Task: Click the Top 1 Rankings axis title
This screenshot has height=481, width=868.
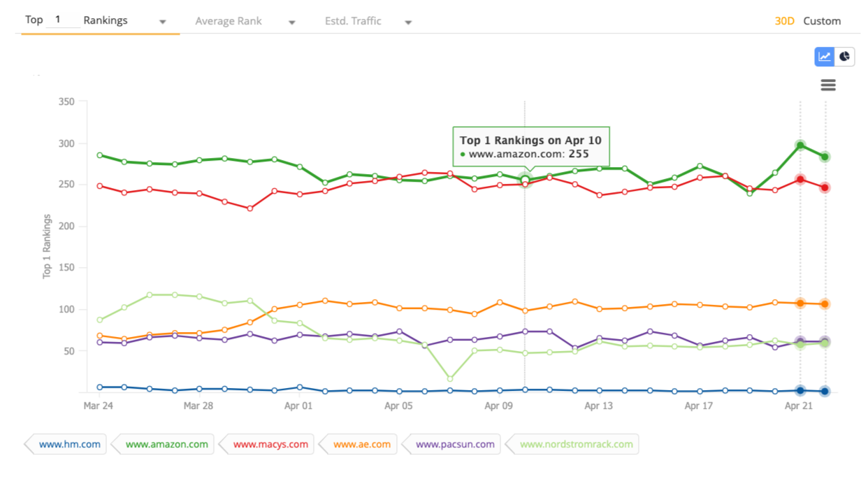Action: pyautogui.click(x=48, y=247)
